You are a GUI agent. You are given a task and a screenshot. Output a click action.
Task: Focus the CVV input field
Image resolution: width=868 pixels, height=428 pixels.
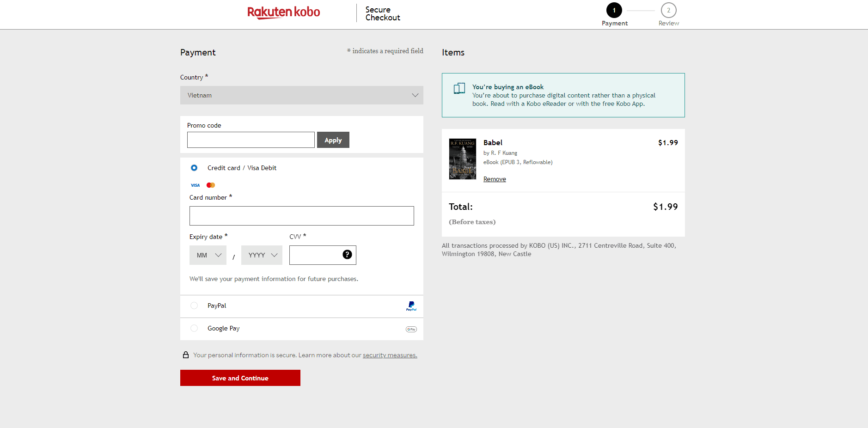323,255
